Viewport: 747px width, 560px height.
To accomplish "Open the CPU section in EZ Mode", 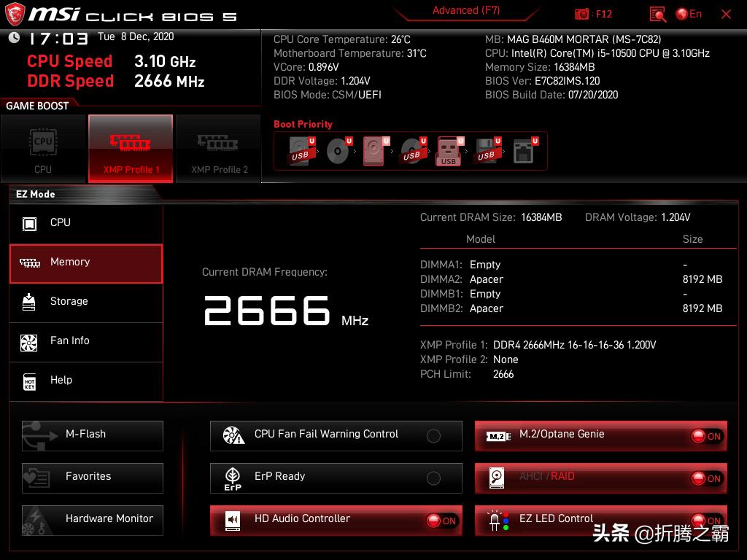I will coord(86,223).
